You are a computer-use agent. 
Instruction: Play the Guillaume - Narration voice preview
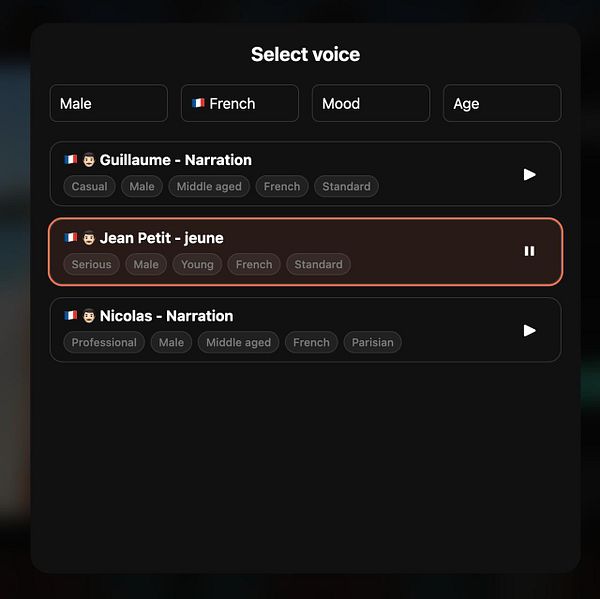[x=529, y=175]
